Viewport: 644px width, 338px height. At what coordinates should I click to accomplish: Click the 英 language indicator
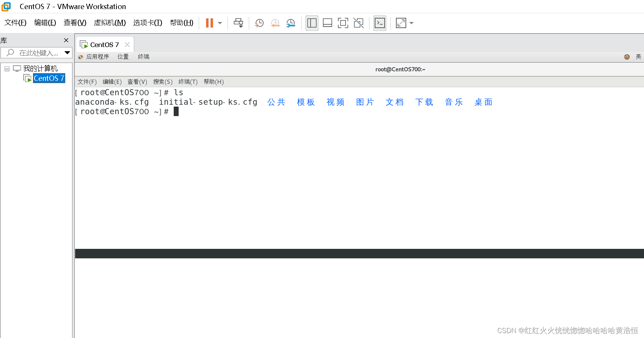coord(638,57)
